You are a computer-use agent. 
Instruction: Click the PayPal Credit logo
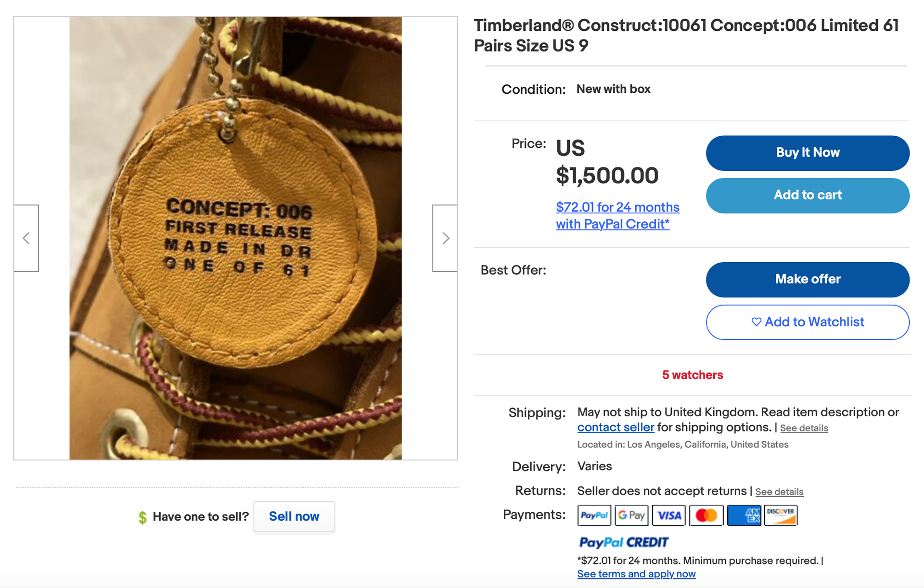point(624,542)
